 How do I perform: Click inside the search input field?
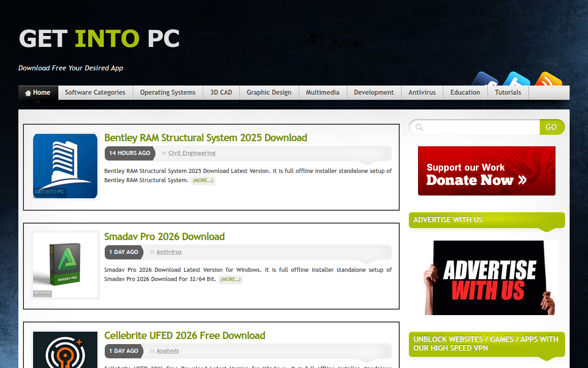coord(481,127)
